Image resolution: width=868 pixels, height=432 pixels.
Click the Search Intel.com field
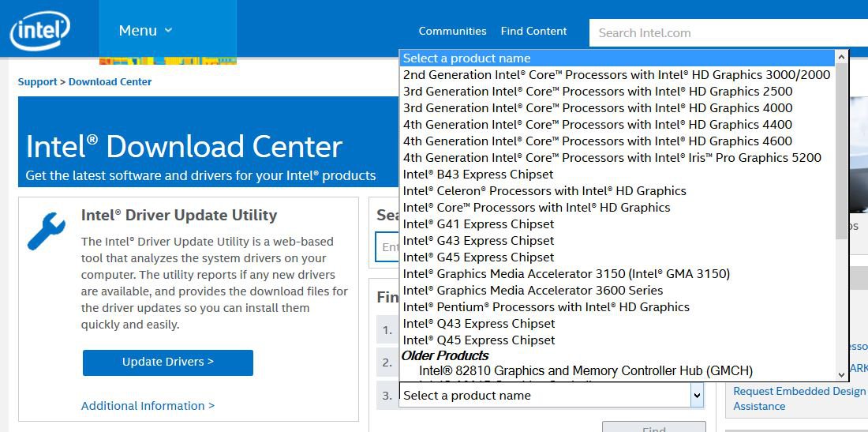click(x=726, y=33)
